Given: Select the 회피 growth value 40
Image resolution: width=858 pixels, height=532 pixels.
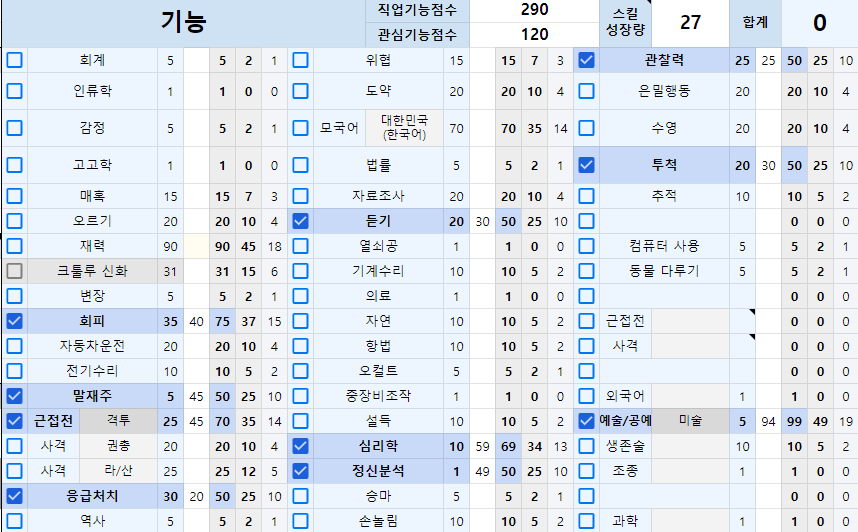Looking at the screenshot, I should click(x=196, y=321).
